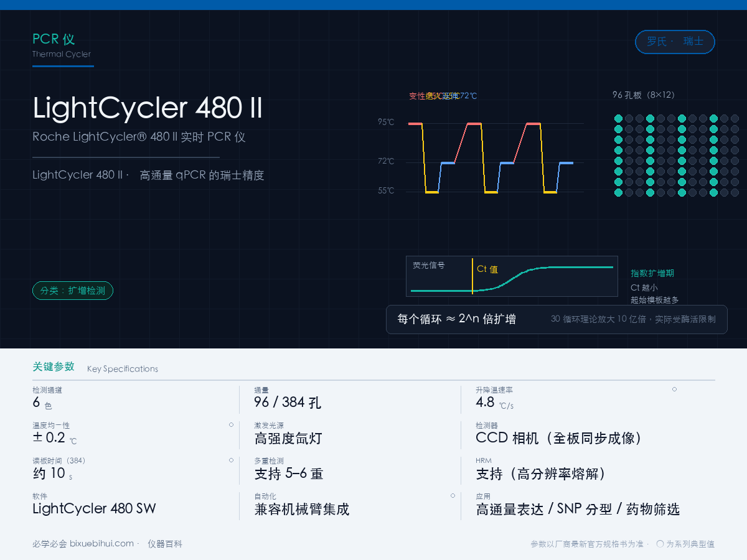This screenshot has width=747, height=560.
Task: Click the first red 95℃ denaturation plateau
Action: (415, 124)
